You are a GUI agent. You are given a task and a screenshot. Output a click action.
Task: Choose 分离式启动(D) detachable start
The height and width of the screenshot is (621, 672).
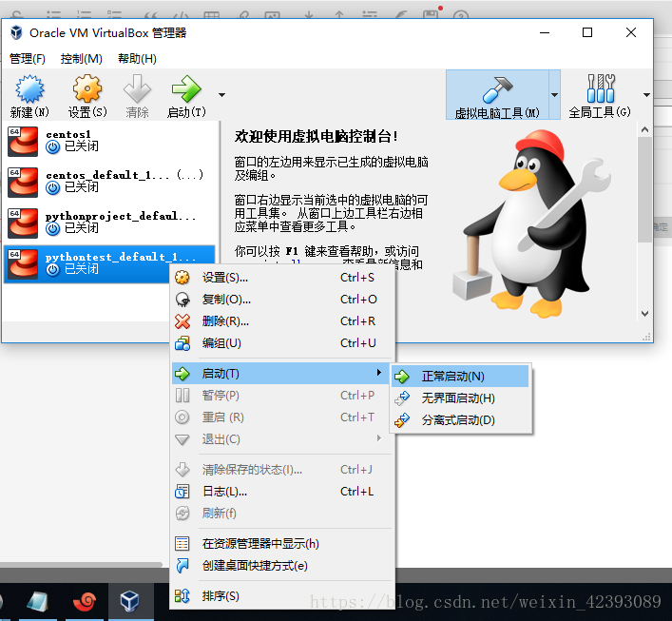click(460, 420)
